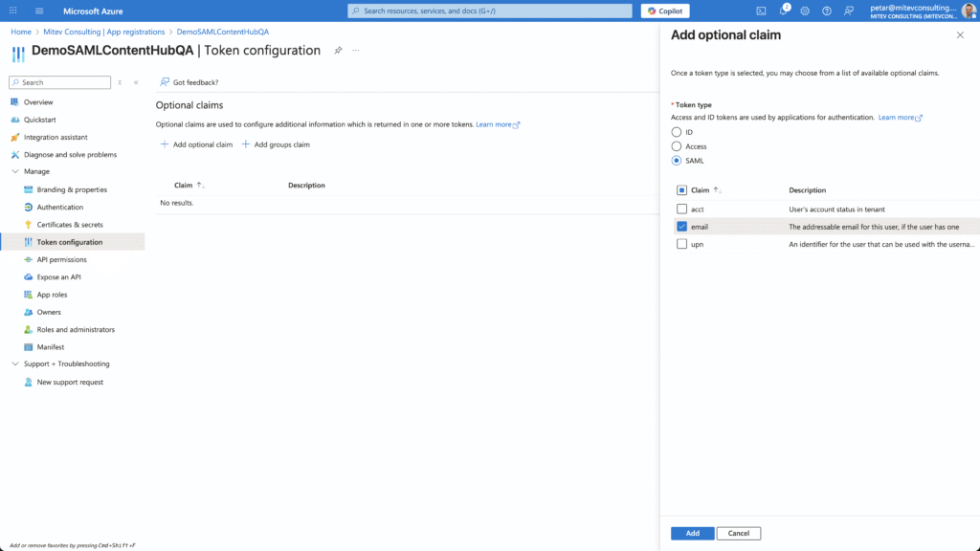The image size is (980, 551).
Task: Open the Azure portal hamburger menu
Action: pyautogui.click(x=39, y=11)
